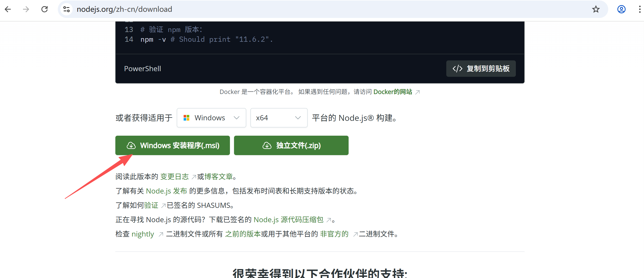The height and width of the screenshot is (278, 644).
Task: Click the code icon on copy button
Action: [457, 69]
